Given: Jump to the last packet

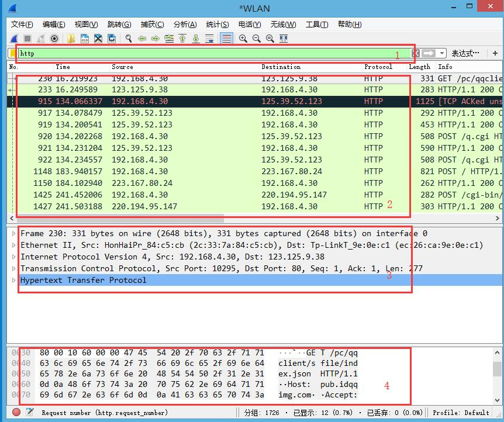Looking at the screenshot, I should point(196,39).
